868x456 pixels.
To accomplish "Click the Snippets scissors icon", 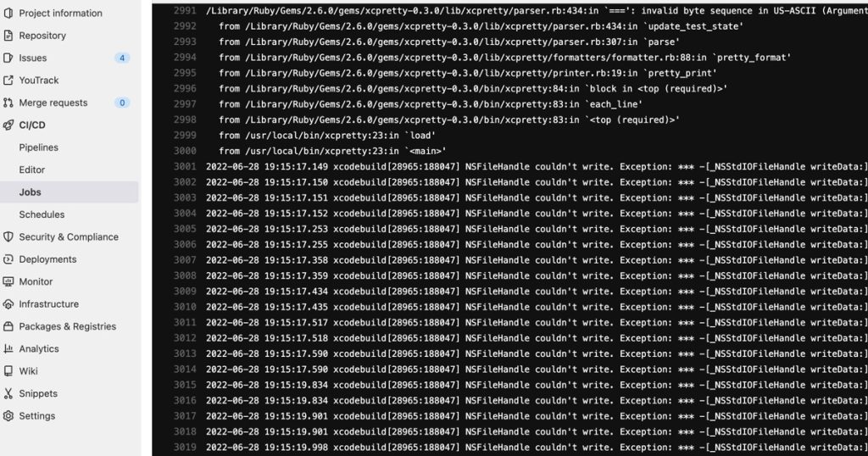I will [x=8, y=393].
